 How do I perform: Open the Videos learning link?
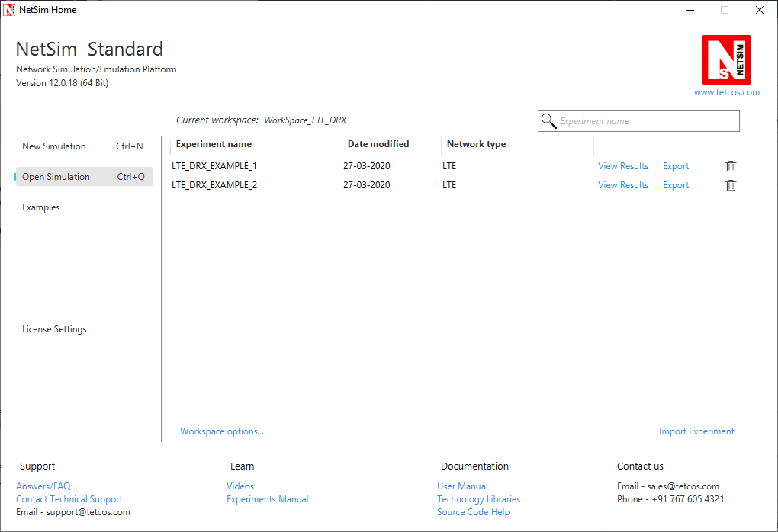[x=240, y=486]
